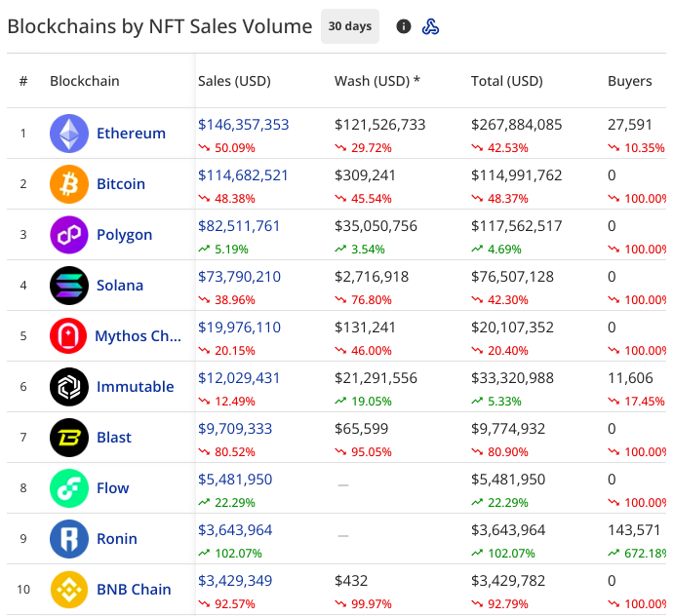Image resolution: width=673 pixels, height=616 pixels.
Task: Click the Polygon logo icon
Action: pos(69,235)
